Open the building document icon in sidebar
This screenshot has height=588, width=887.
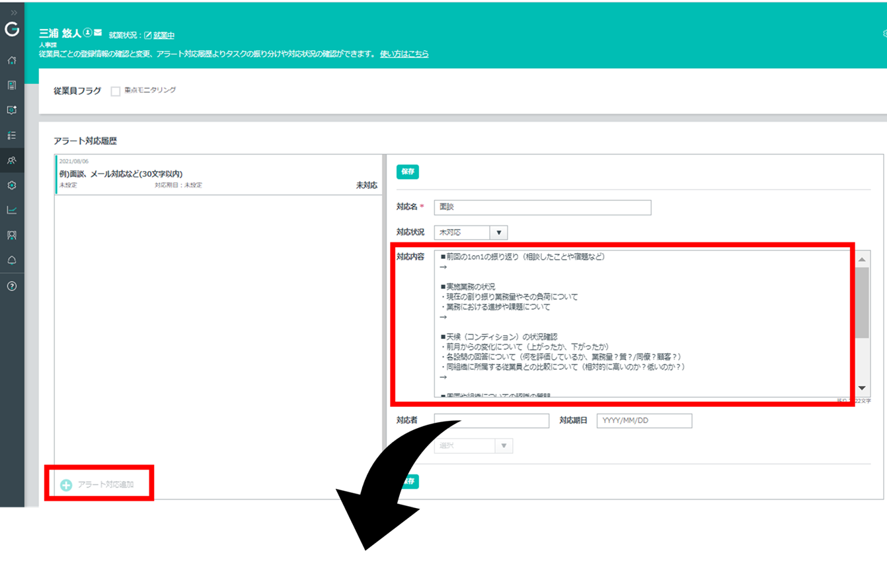click(12, 85)
